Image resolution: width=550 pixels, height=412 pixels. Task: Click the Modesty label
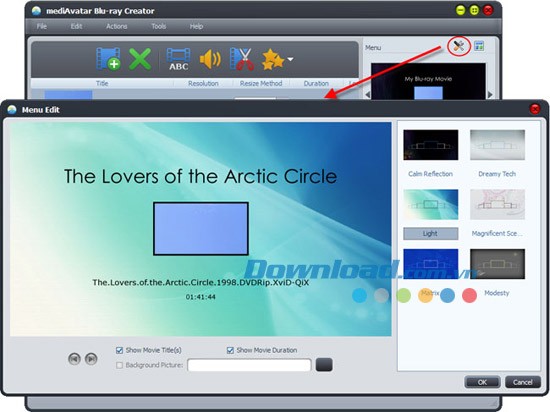point(496,293)
